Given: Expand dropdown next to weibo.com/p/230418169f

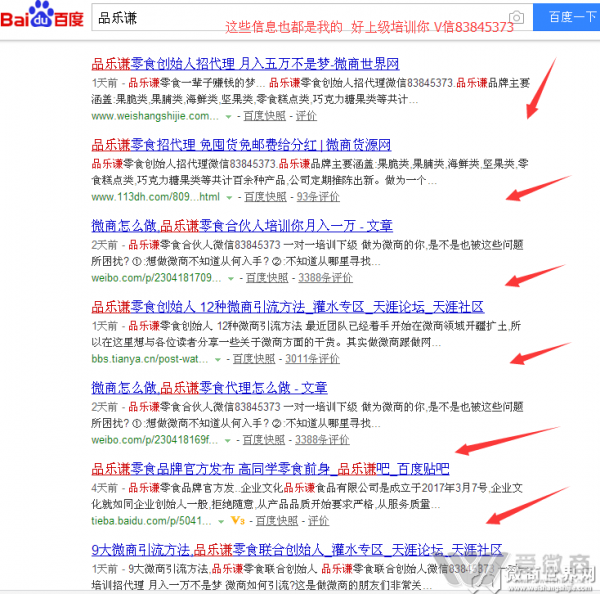Looking at the screenshot, I should 228,441.
